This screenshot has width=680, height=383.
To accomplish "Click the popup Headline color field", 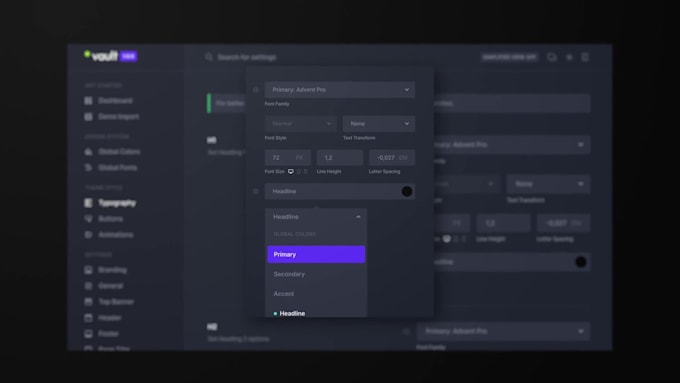I will click(340, 191).
